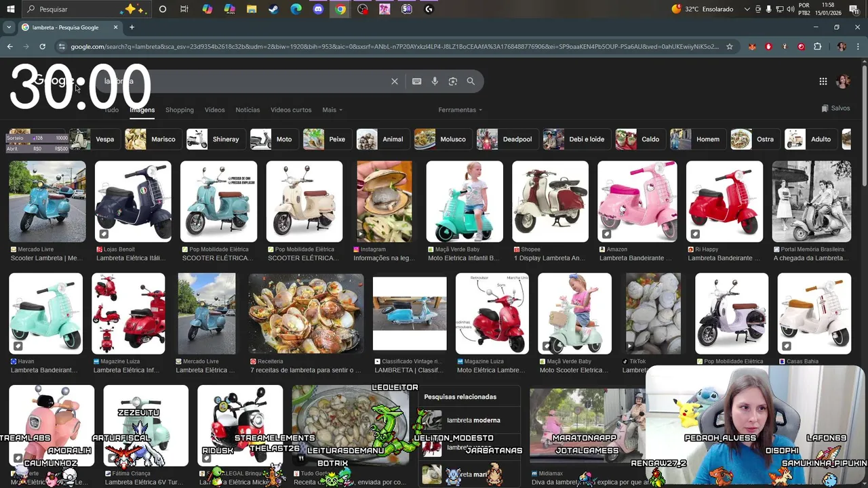Start voice search with the microphone
Image resolution: width=868 pixels, height=488 pixels.
pyautogui.click(x=435, y=81)
